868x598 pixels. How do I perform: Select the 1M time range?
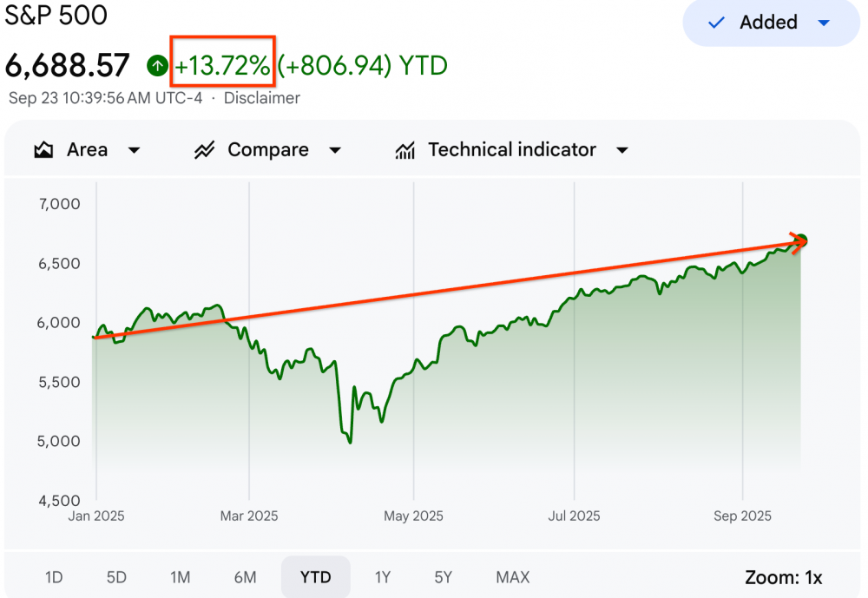pos(181,577)
